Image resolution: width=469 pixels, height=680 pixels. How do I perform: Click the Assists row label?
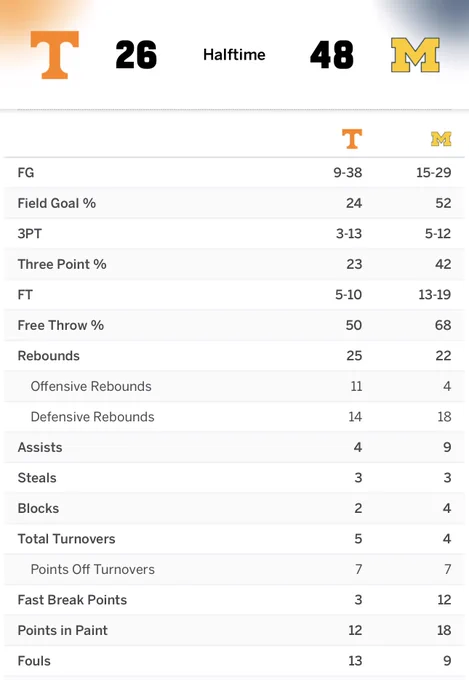pos(40,447)
